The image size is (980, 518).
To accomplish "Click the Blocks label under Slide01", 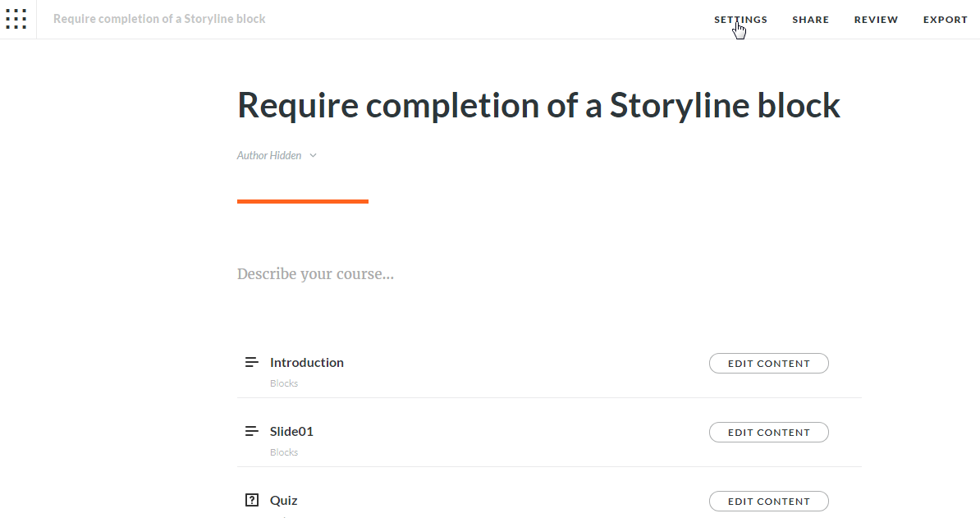I will [284, 452].
